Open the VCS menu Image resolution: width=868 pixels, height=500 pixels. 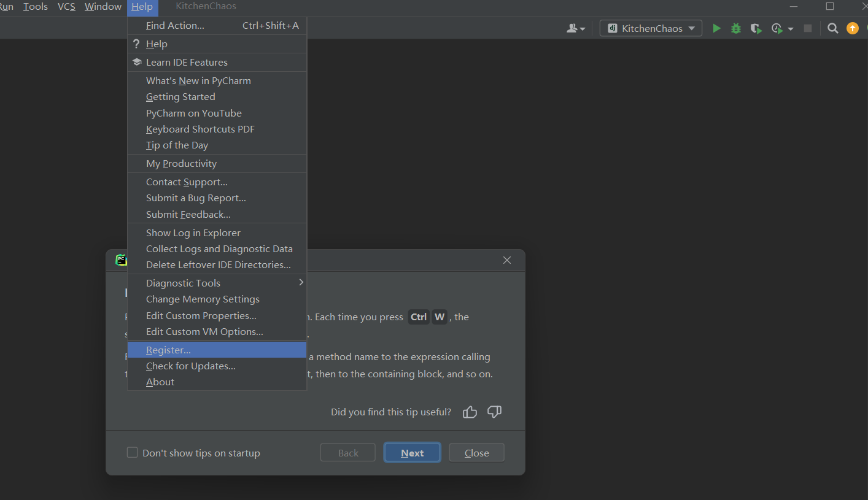click(x=66, y=7)
